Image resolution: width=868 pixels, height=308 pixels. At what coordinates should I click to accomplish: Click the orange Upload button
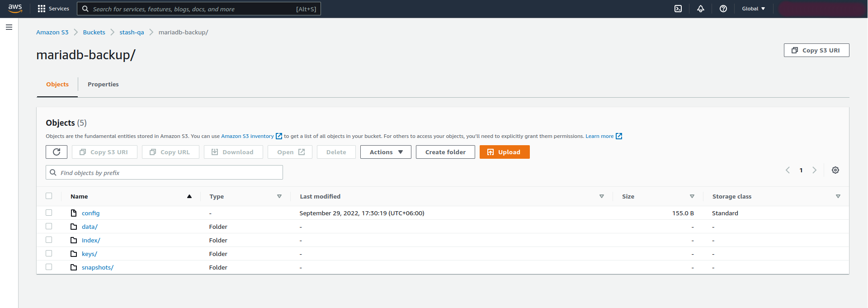(x=504, y=152)
